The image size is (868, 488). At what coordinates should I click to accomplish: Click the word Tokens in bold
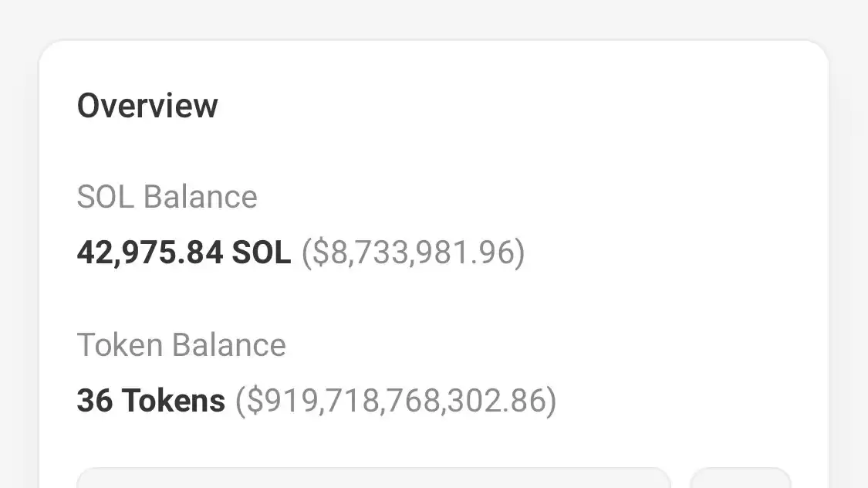pyautogui.click(x=174, y=401)
